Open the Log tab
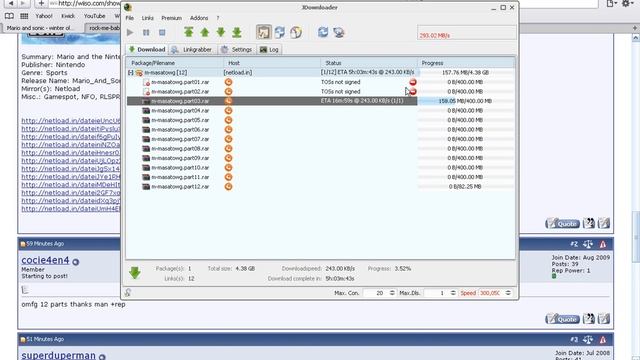The height and width of the screenshot is (360, 640). [x=269, y=49]
